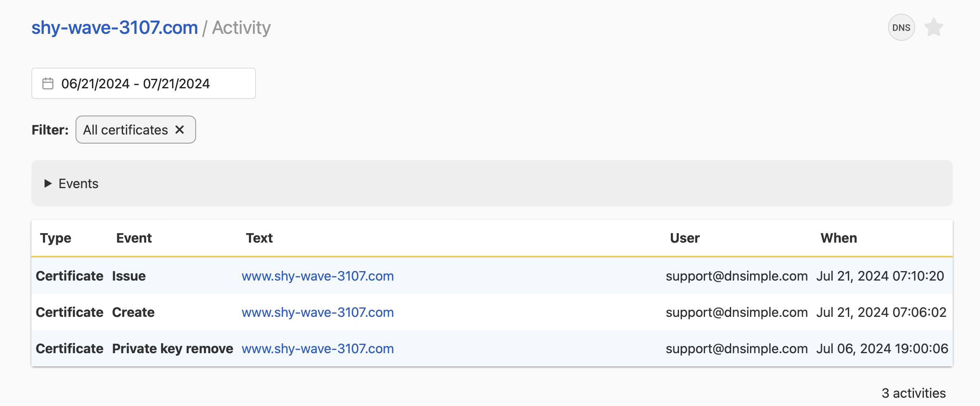Click the DNS badge icon

(x=901, y=28)
